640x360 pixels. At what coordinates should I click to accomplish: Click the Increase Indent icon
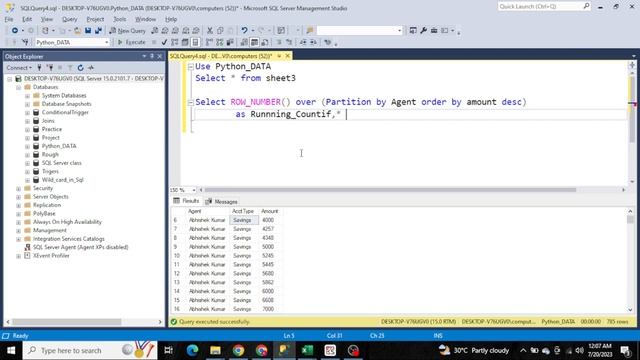(x=313, y=42)
